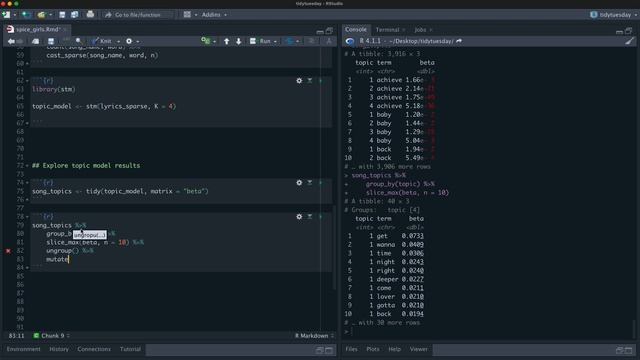
Task: Run the current line or selection
Action: coord(260,41)
